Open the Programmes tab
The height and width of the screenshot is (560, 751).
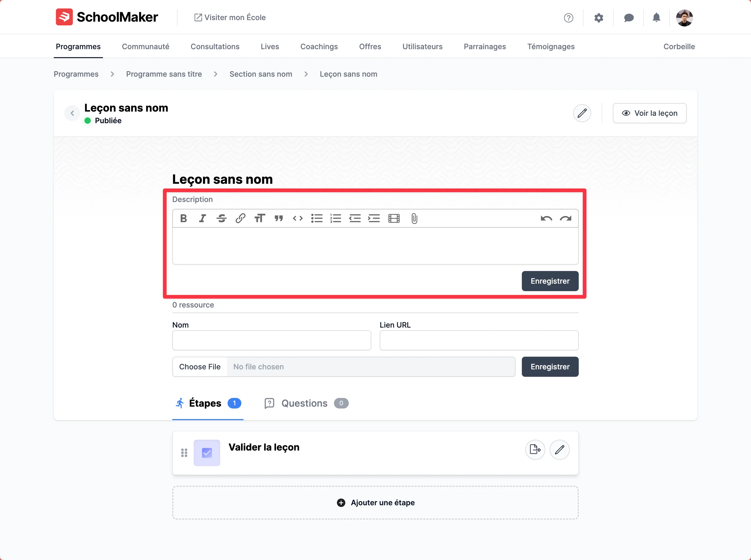[78, 47]
